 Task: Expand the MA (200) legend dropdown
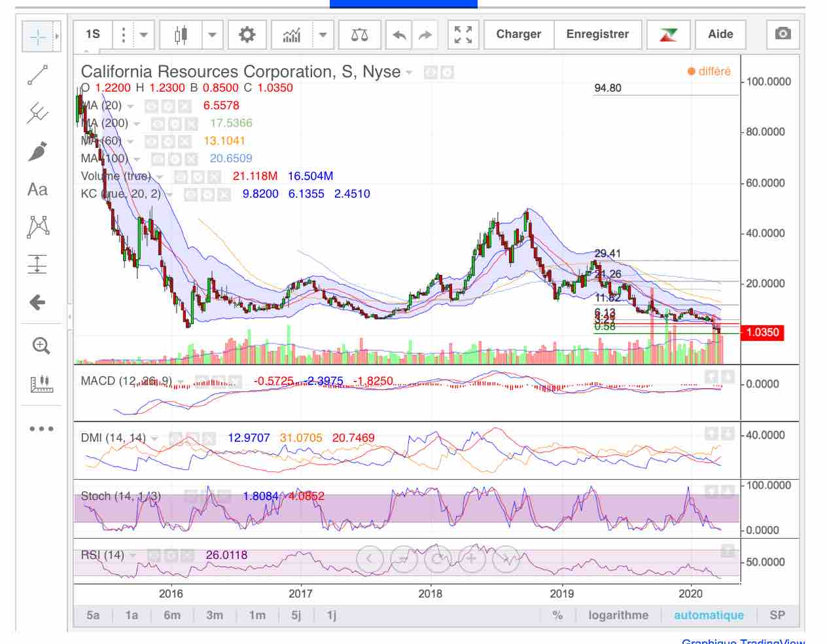(x=137, y=124)
